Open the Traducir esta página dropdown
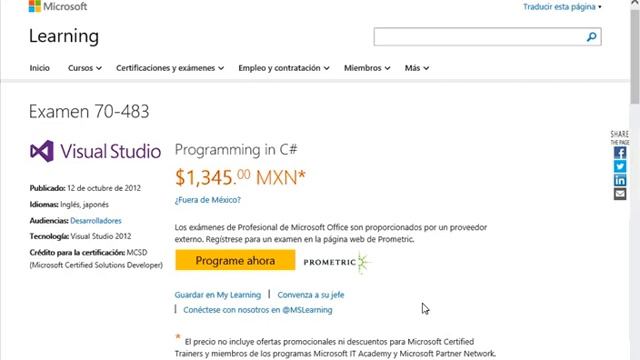 tap(562, 7)
